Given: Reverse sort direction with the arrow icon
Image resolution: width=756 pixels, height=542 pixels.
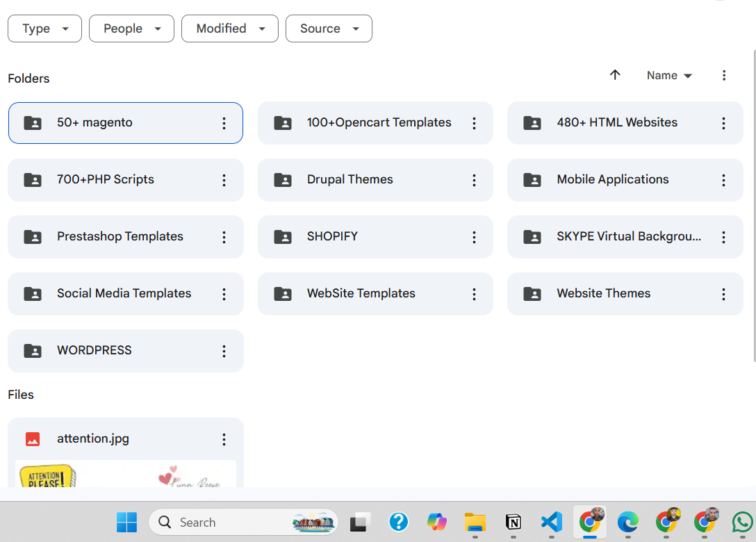Looking at the screenshot, I should 615,75.
